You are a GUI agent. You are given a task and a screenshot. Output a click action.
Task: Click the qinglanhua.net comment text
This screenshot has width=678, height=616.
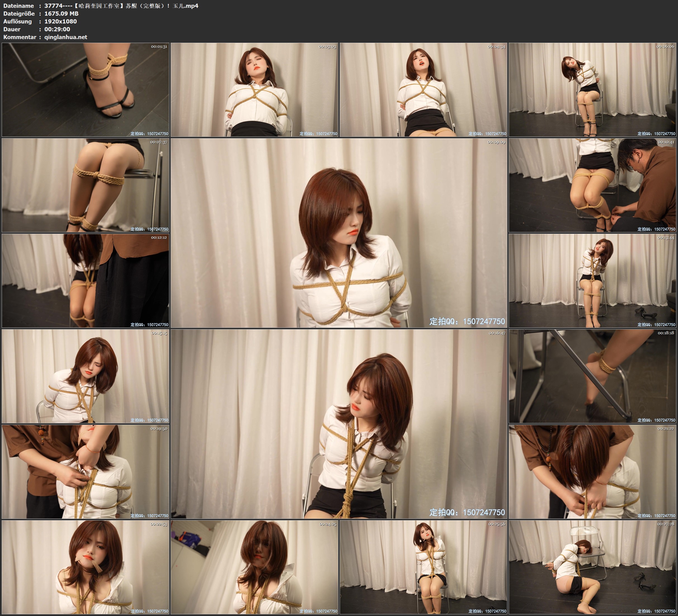66,37
